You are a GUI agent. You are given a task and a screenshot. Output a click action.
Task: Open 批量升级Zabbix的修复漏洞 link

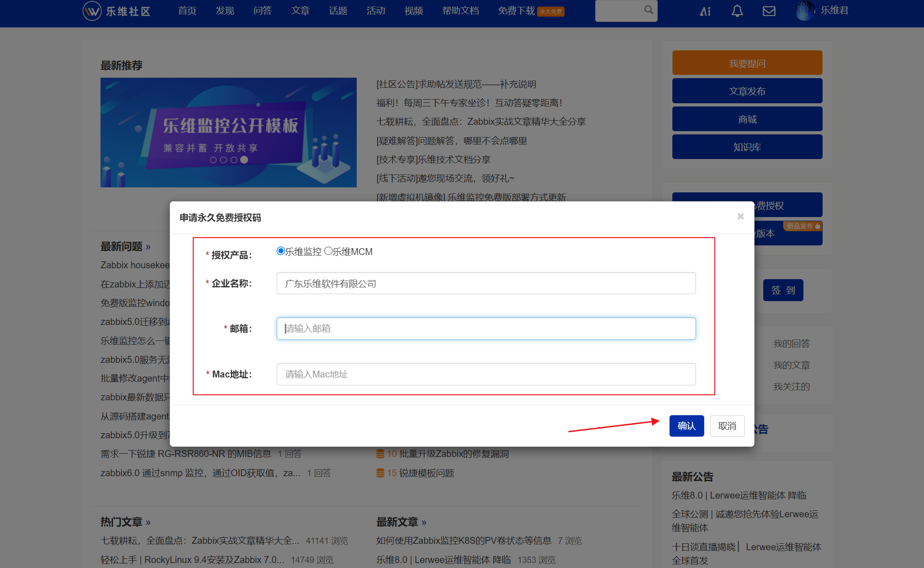click(454, 454)
